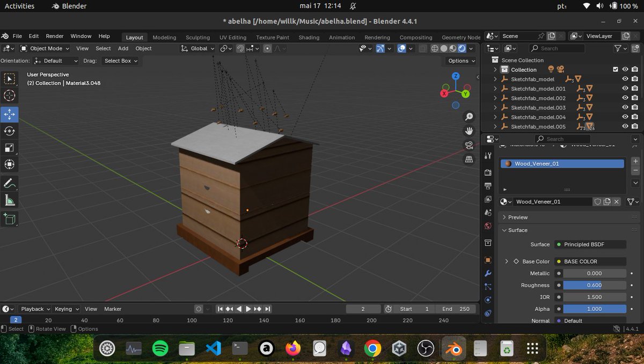This screenshot has width=644, height=364.
Task: Open the Render properties tab
Action: (488, 173)
